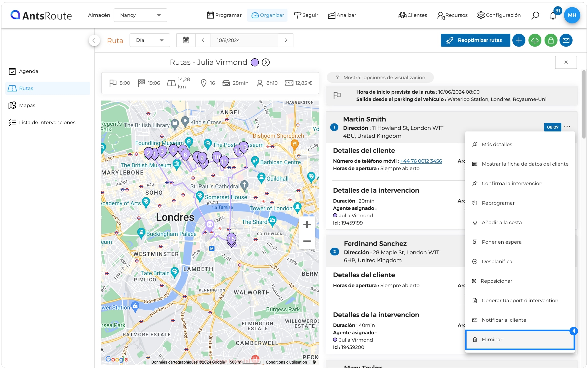Click the date field 10/6/2024
The height and width of the screenshot is (370, 588).
[244, 40]
